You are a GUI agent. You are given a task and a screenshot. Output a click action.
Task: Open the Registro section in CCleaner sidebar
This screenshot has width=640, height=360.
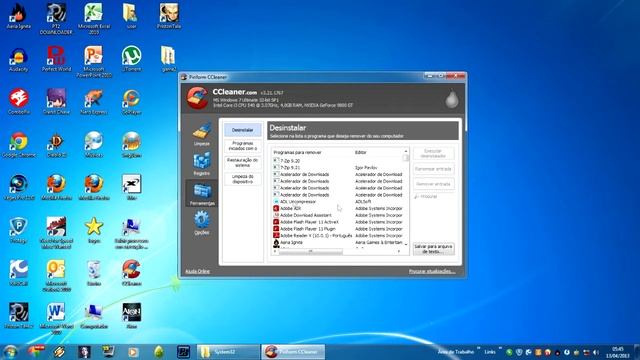coord(202,164)
